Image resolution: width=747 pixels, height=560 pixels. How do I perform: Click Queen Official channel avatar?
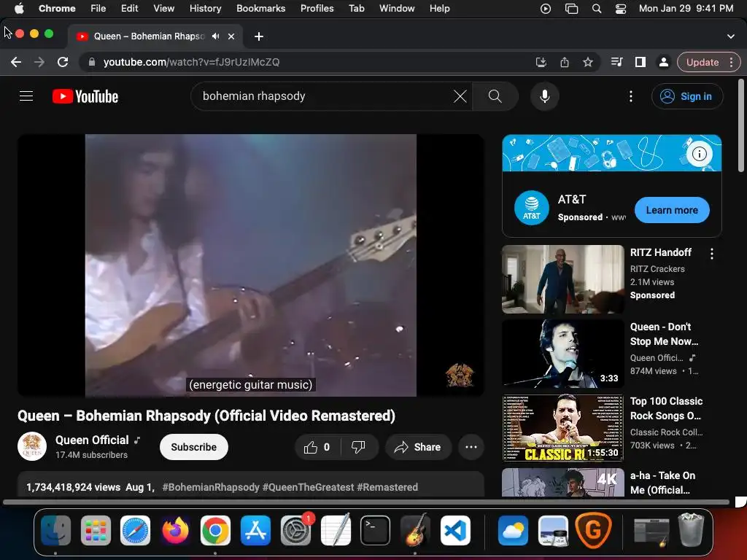32,446
